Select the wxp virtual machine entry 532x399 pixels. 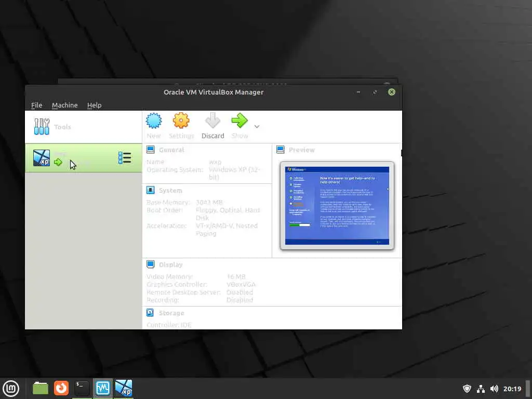[x=84, y=158]
